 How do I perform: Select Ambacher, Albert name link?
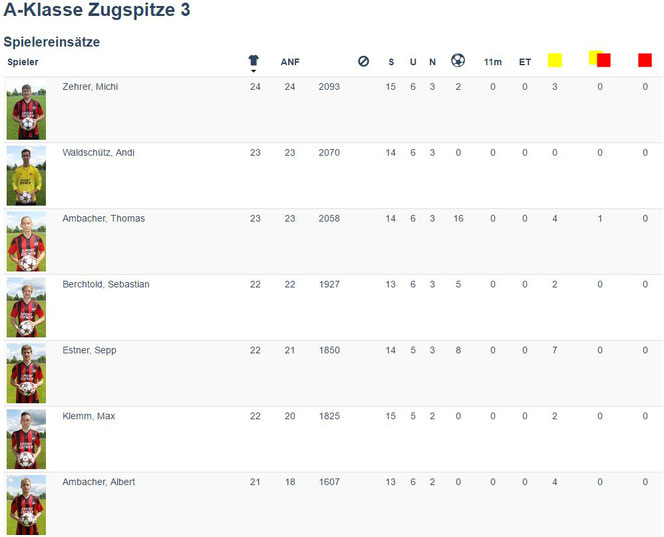pyautogui.click(x=99, y=482)
